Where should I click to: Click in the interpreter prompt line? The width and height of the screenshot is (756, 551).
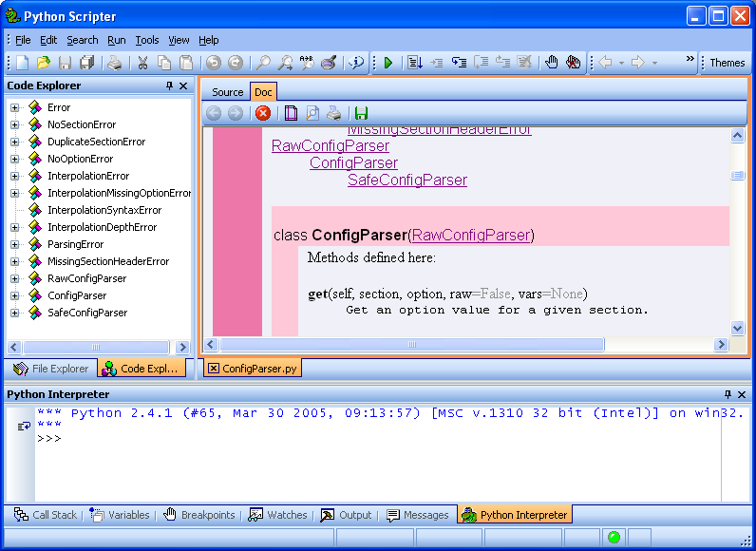pos(376,439)
